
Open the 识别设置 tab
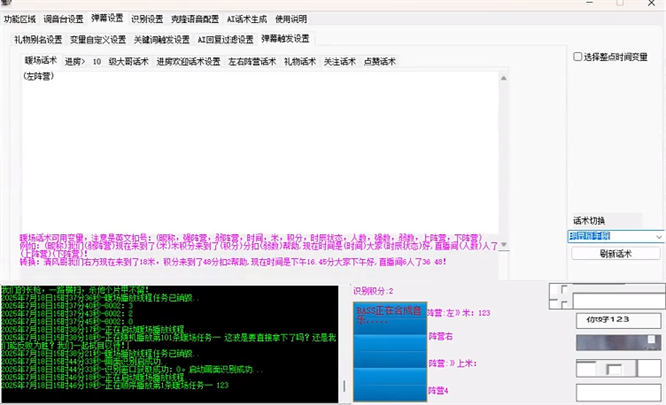click(147, 20)
